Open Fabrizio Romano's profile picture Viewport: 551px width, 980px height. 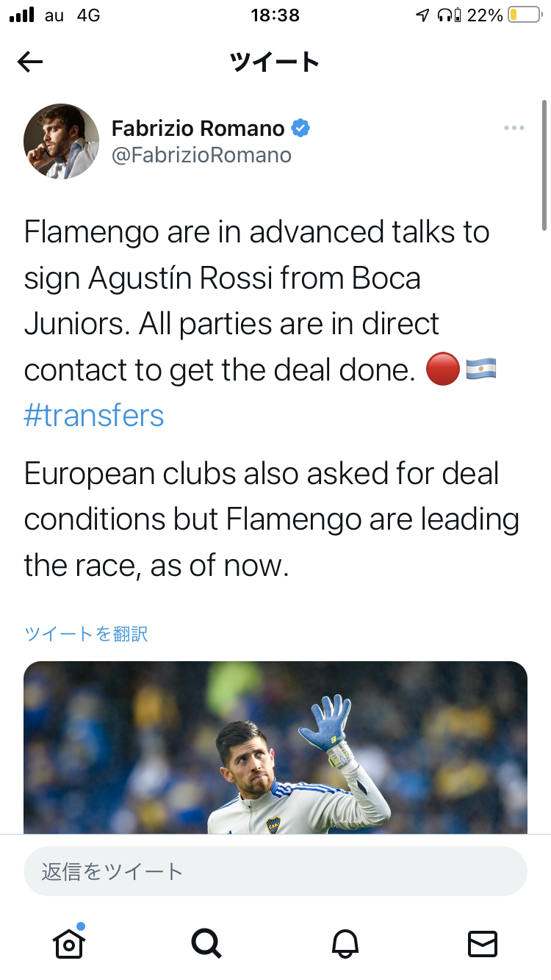tap(62, 141)
